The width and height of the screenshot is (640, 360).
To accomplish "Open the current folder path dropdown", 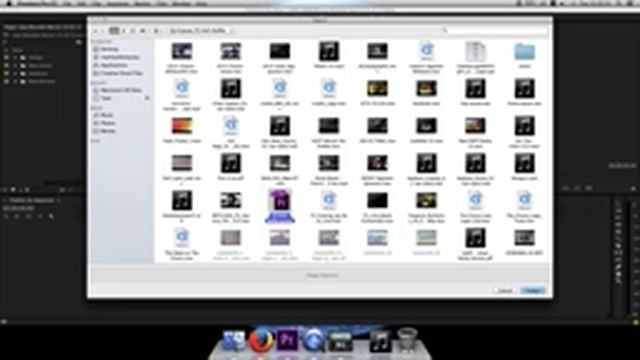I will click(202, 31).
